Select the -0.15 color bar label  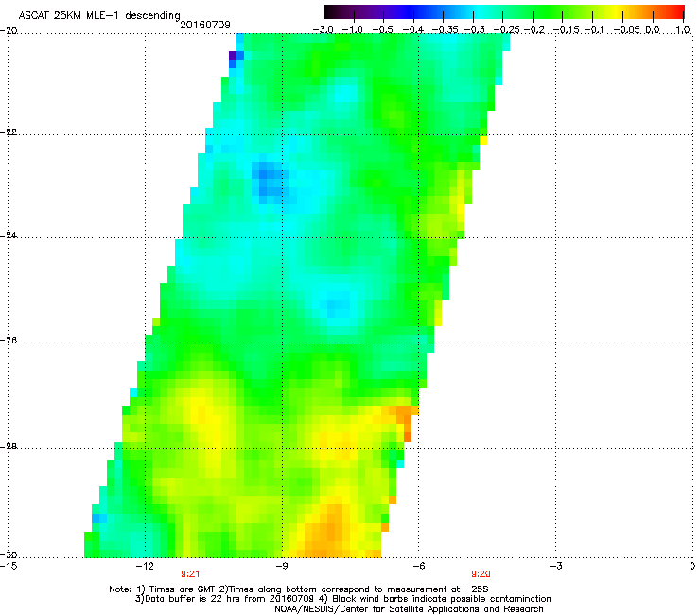coord(567,30)
